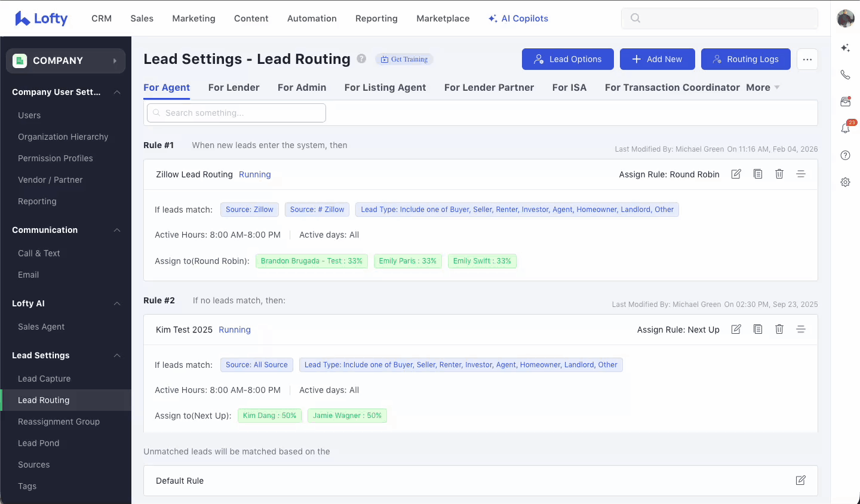Open the notifications bell with 23 badge

point(845,128)
